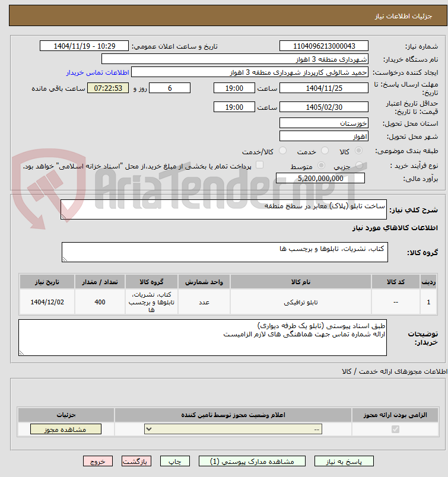Click the ایجاد کننده درخواست field
This screenshot has height=477, width=448.
[x=250, y=72]
